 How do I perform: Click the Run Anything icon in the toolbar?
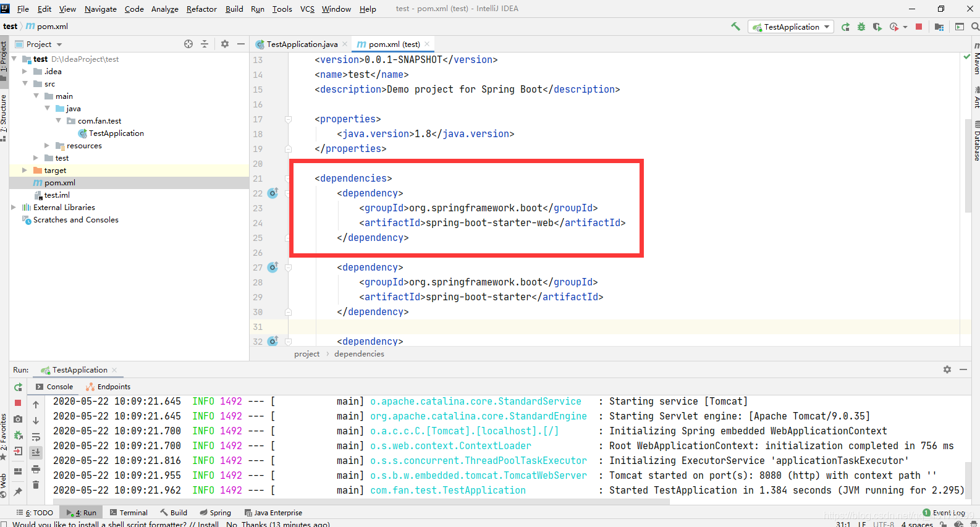pos(960,27)
